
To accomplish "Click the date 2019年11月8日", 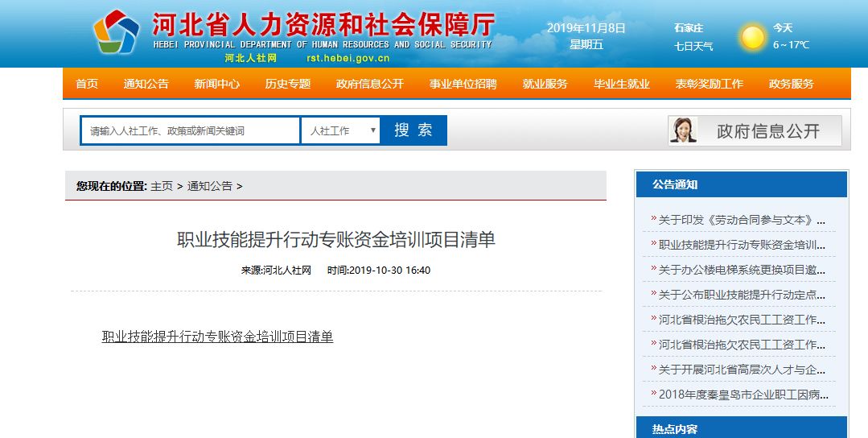I will 586,27.
